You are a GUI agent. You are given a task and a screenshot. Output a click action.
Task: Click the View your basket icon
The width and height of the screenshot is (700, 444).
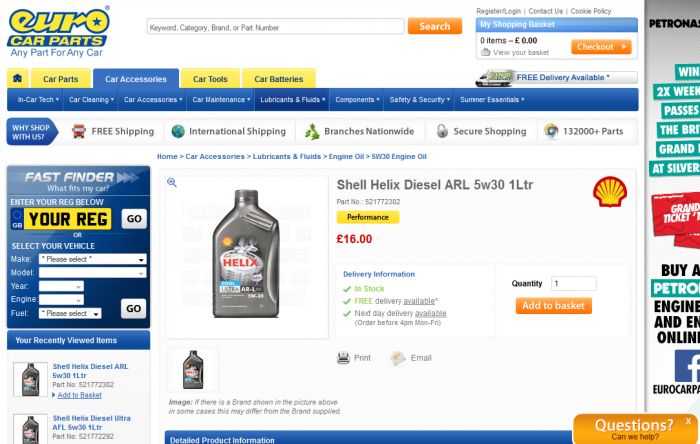point(485,52)
